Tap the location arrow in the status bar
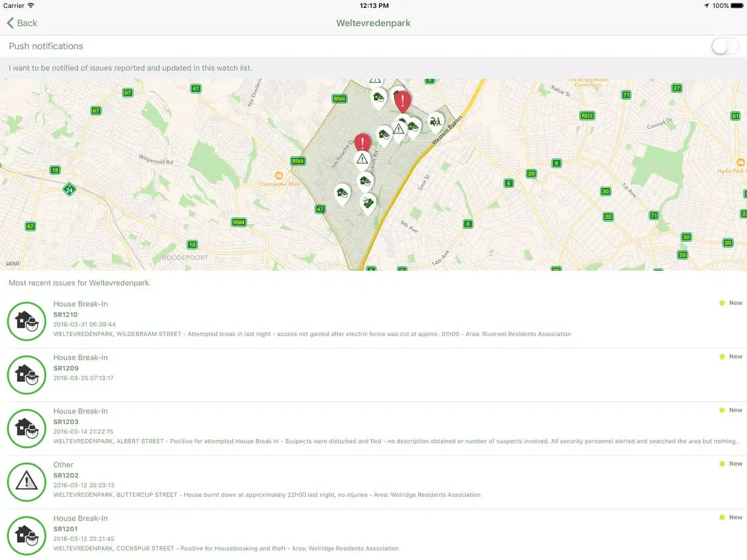747x560 pixels. [x=706, y=6]
